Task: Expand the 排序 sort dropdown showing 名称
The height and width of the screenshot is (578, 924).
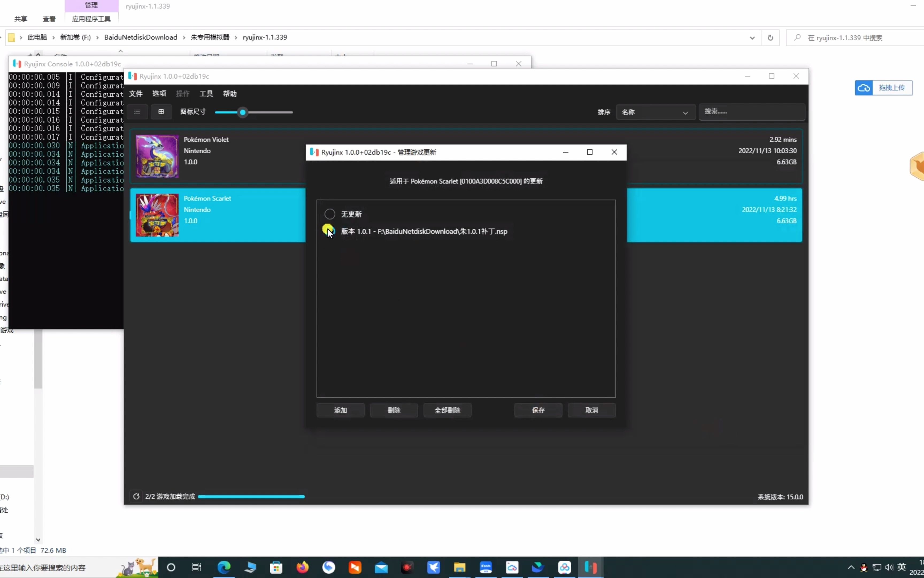Action: (655, 112)
